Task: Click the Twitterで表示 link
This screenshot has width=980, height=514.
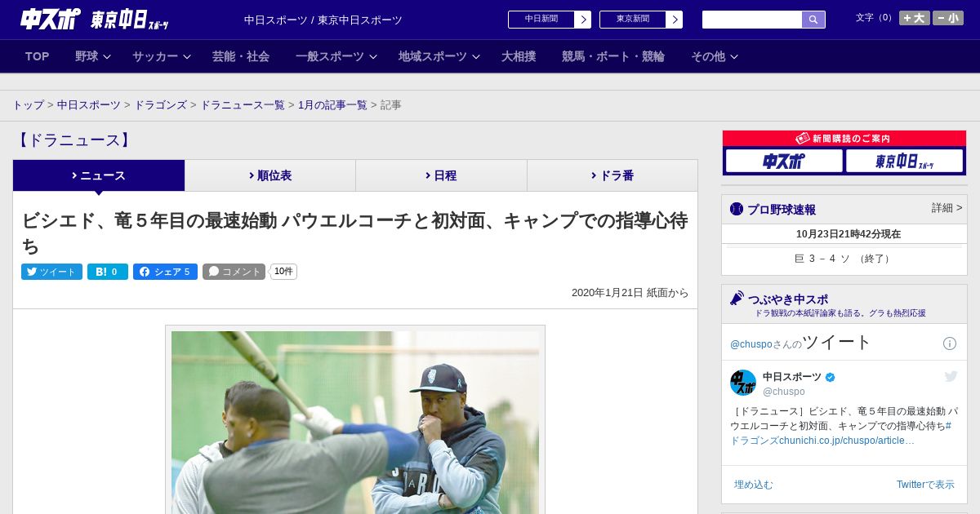Action: coord(925,485)
